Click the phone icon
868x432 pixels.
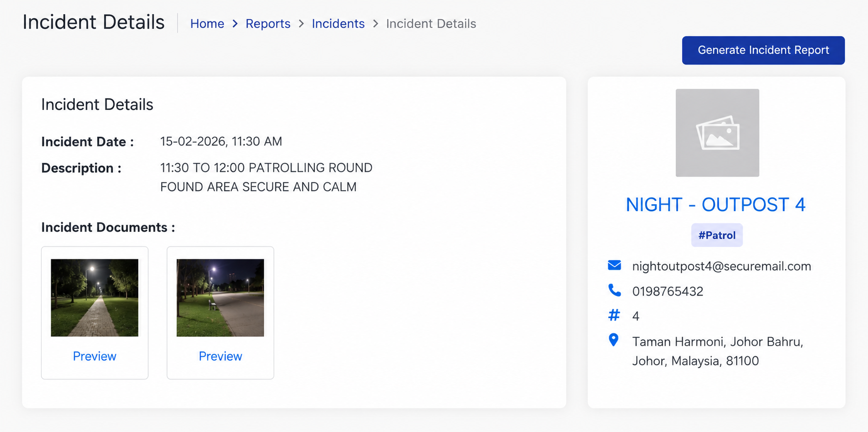[x=614, y=290]
